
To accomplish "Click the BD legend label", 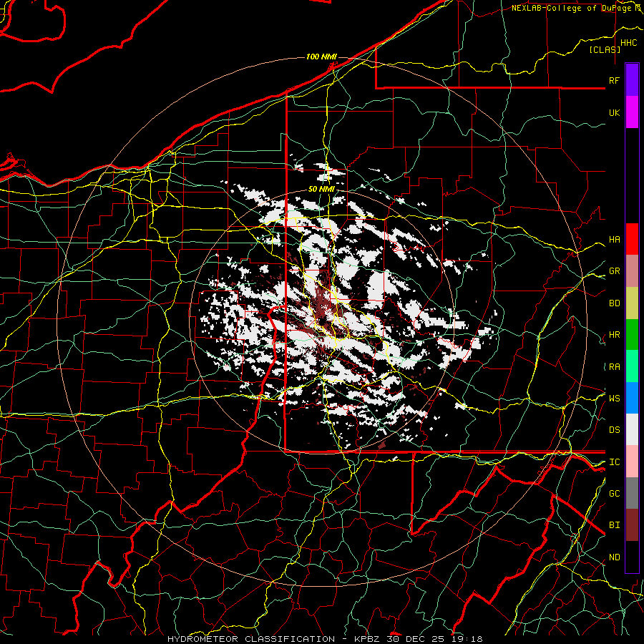I will pos(614,303).
